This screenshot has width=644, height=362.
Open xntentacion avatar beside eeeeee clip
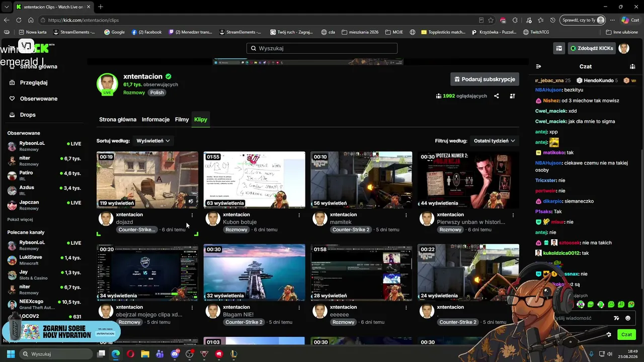(x=320, y=311)
